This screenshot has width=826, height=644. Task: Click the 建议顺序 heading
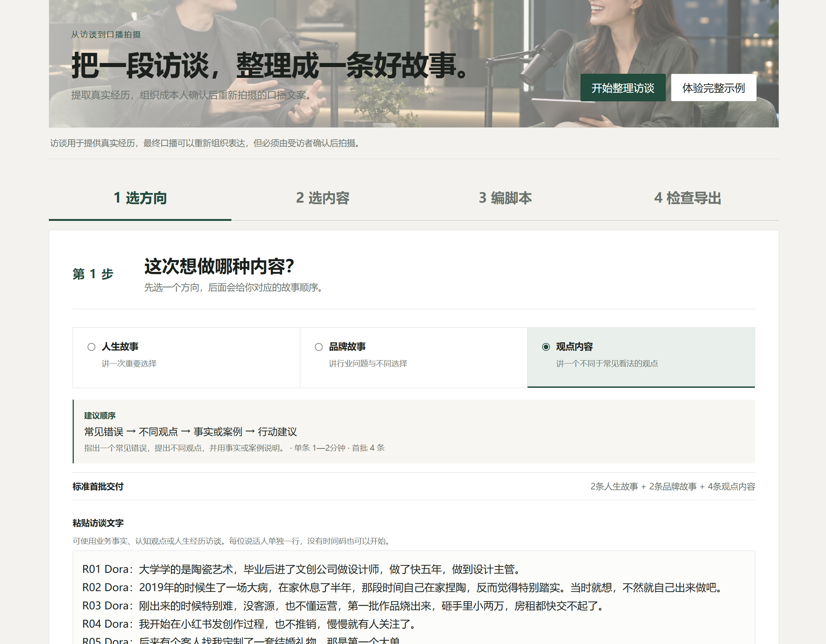[99, 416]
